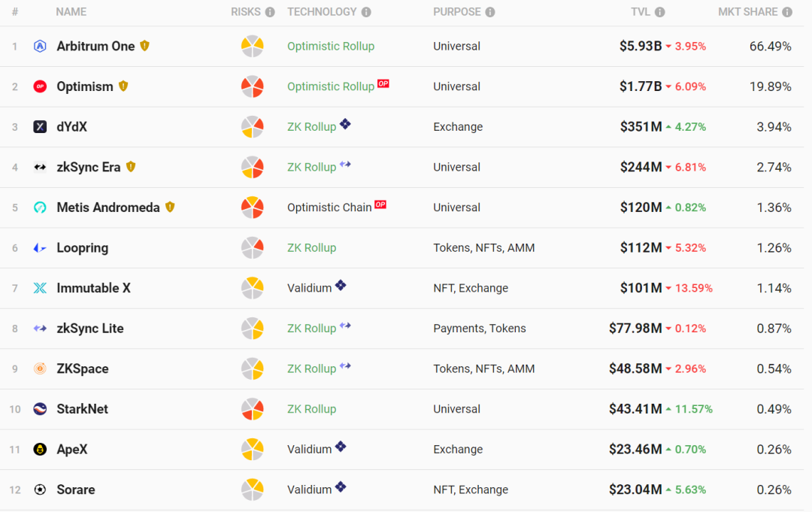The height and width of the screenshot is (512, 812).
Task: Click the Sorare soccer ball logo
Action: [x=40, y=489]
